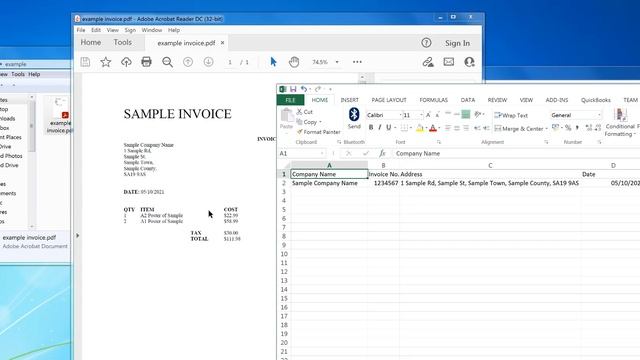Send PDF by email from Acrobat toolbar
The width and height of the screenshot is (640, 360).
click(449, 62)
